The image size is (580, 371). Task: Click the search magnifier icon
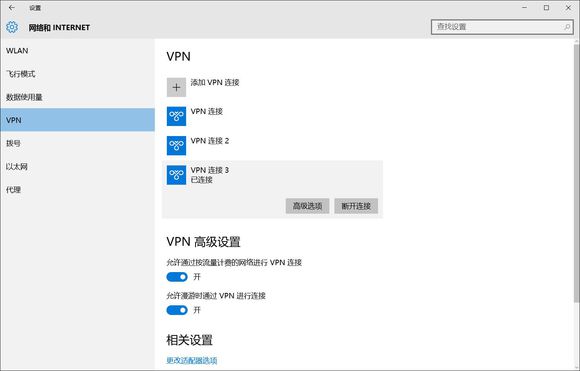coord(567,27)
